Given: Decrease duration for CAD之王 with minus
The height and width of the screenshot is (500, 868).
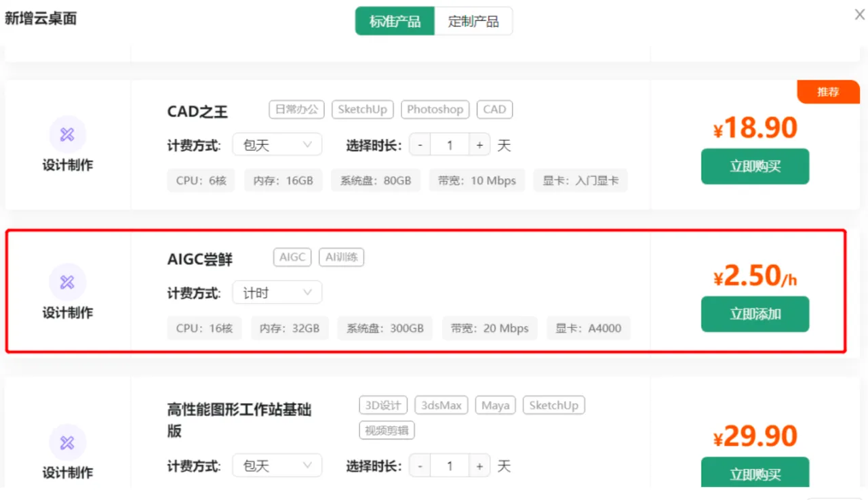Looking at the screenshot, I should tap(420, 145).
